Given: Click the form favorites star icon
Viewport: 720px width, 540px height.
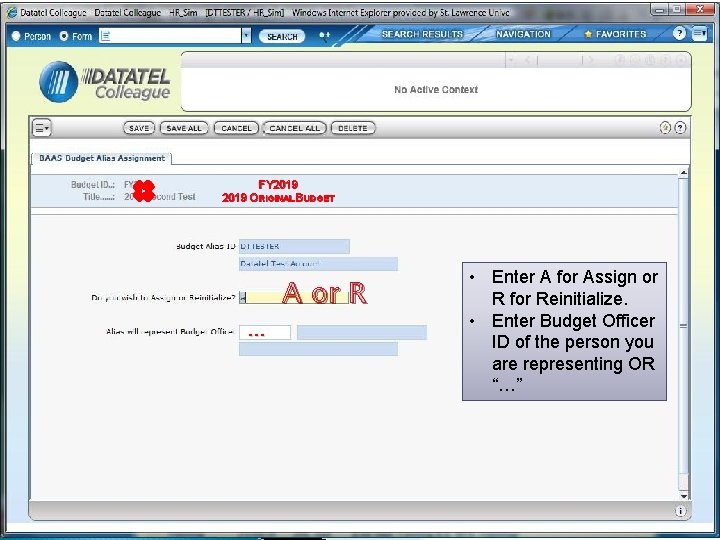Looking at the screenshot, I should click(665, 128).
